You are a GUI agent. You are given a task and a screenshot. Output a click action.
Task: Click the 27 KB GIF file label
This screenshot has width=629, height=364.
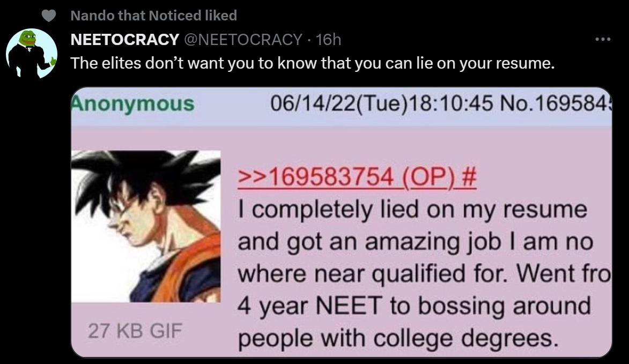click(x=135, y=331)
